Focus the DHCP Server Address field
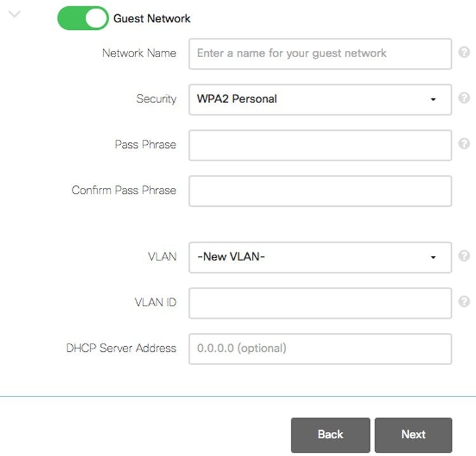The width and height of the screenshot is (476, 456). (320, 349)
